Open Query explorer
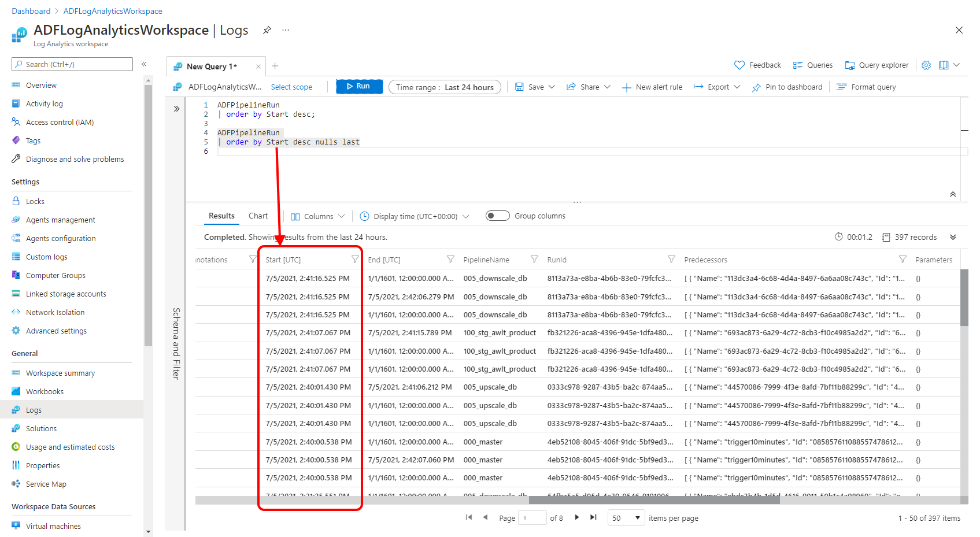The image size is (980, 537). pyautogui.click(x=876, y=65)
